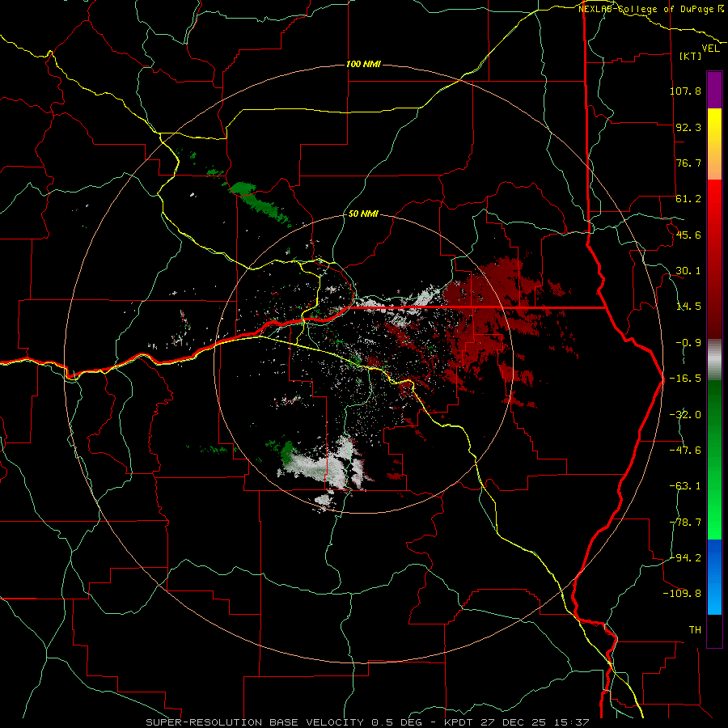Click the VEL legend title
The height and width of the screenshot is (728, 728).
coord(710,48)
